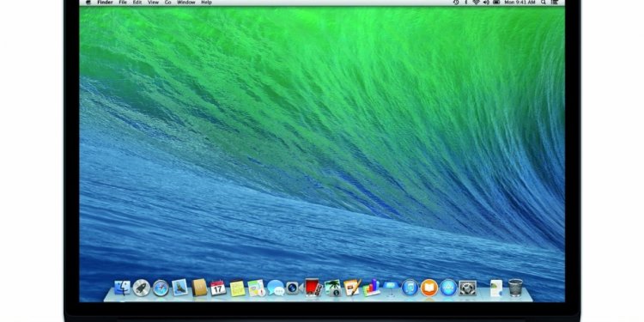
Task: Open Spotlight search magnifier in menu bar
Action: coord(544,3)
